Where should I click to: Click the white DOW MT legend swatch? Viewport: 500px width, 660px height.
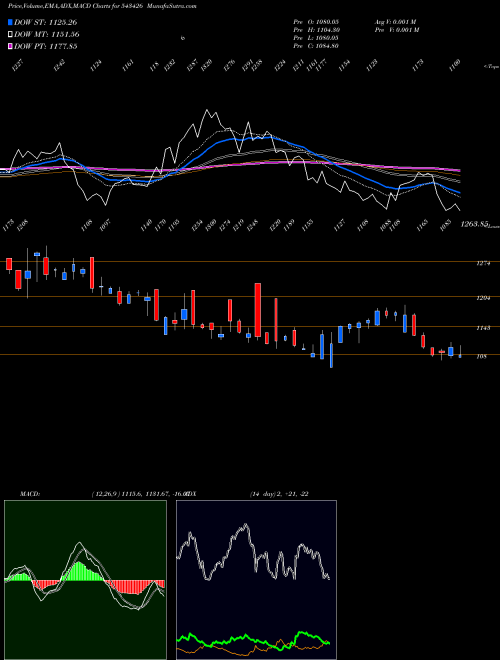pos(10,35)
